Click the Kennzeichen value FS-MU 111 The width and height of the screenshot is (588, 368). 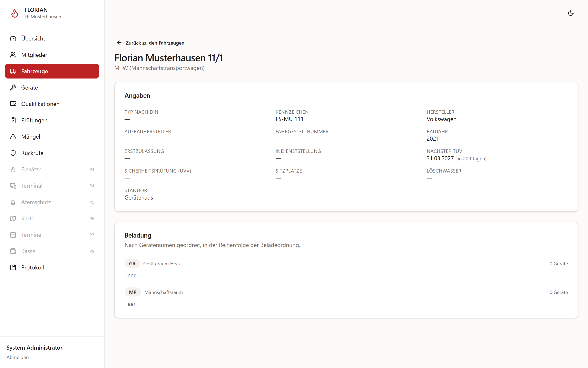tap(289, 119)
